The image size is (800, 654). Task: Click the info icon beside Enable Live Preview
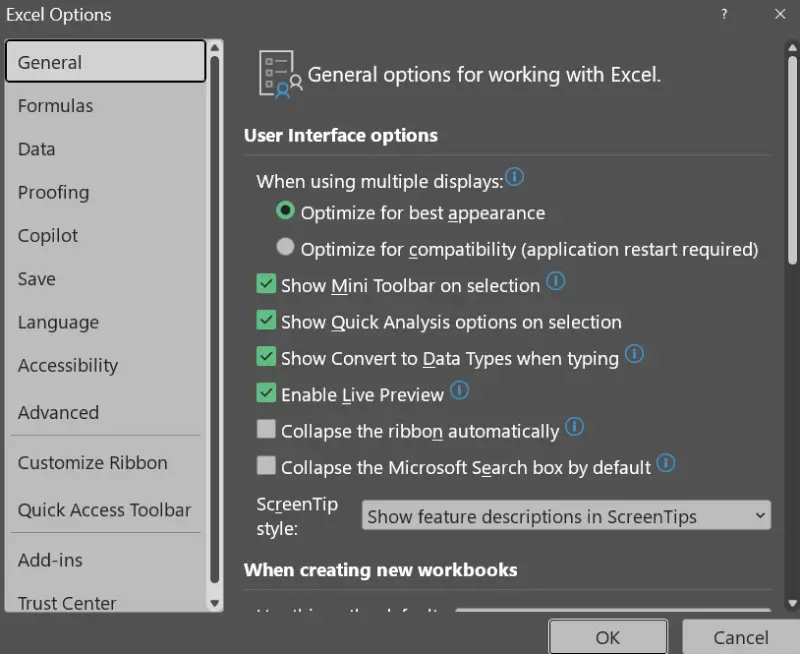(459, 391)
